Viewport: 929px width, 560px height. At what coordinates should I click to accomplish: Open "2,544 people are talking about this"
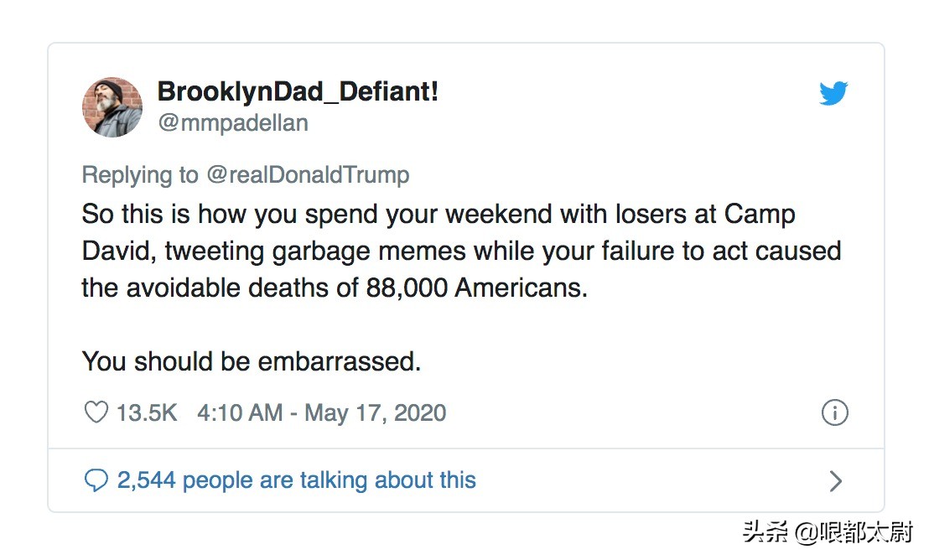coord(296,480)
